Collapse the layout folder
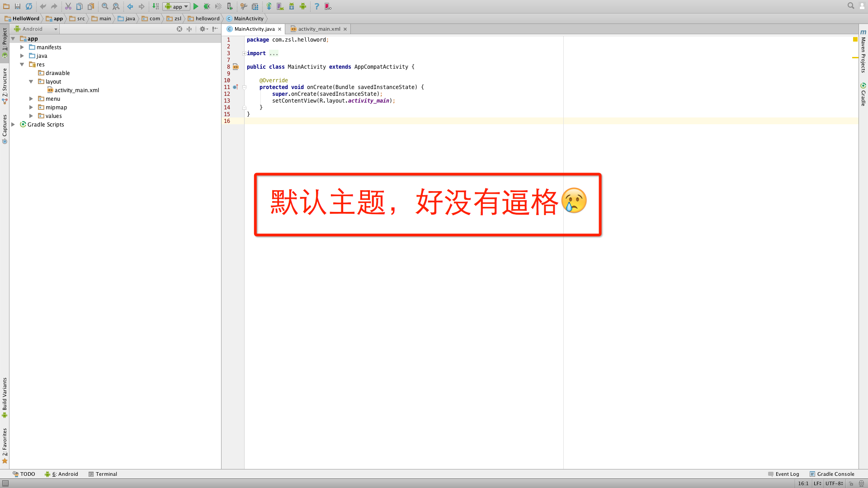868x488 pixels. pyautogui.click(x=31, y=81)
